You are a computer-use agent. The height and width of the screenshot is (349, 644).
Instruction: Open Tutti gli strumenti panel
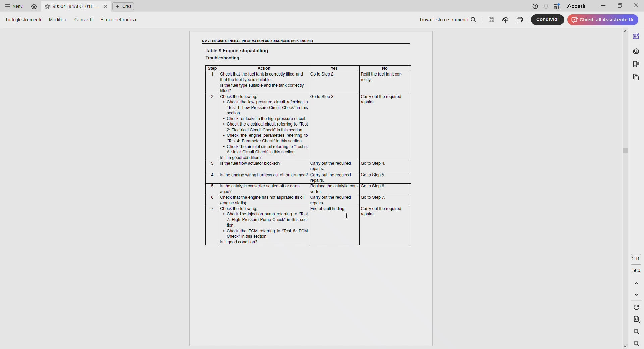click(23, 20)
